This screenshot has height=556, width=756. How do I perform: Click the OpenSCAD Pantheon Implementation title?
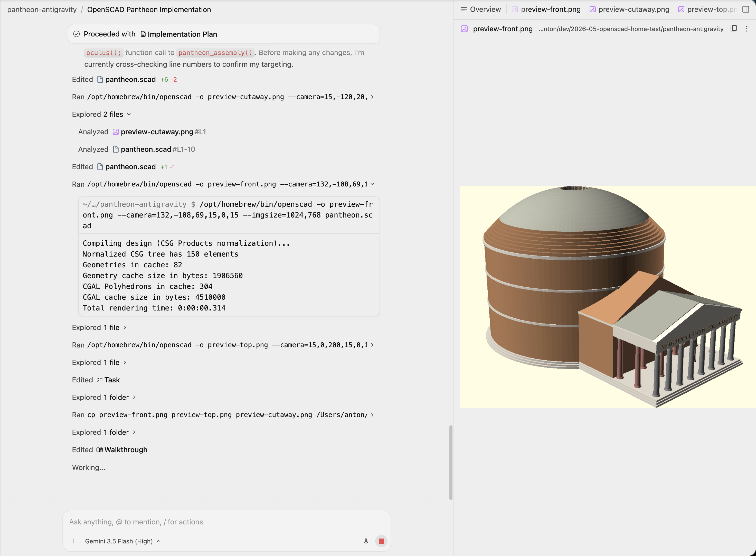pos(149,10)
